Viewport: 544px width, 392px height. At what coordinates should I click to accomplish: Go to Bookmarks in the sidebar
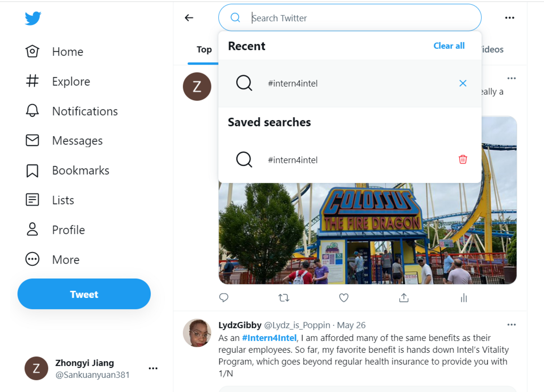[x=80, y=170]
